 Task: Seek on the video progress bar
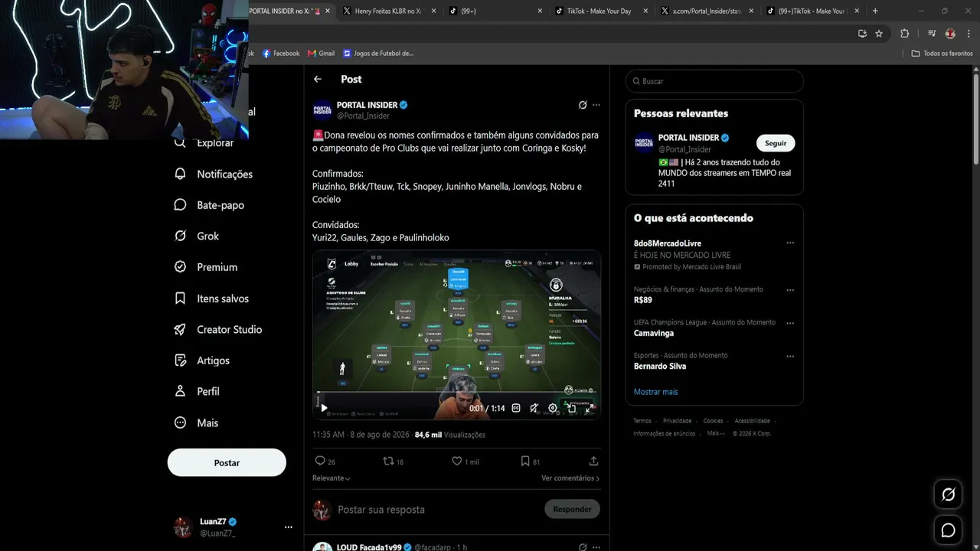[456, 393]
